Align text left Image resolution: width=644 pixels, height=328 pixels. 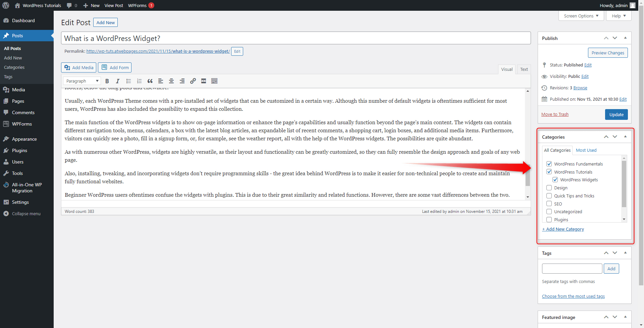(x=161, y=81)
